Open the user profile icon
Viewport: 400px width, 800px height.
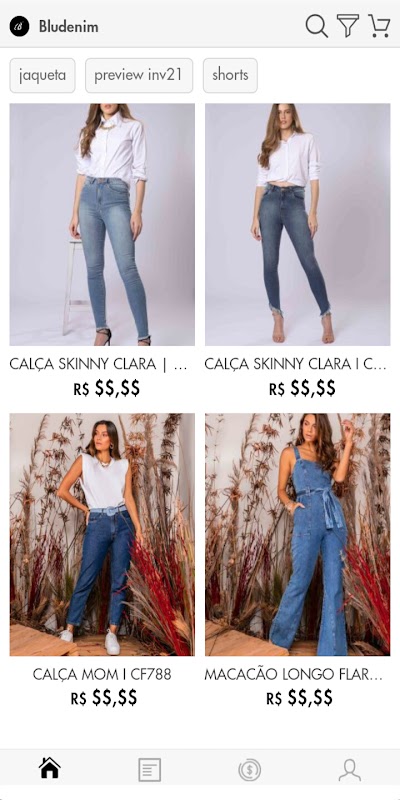tap(349, 769)
